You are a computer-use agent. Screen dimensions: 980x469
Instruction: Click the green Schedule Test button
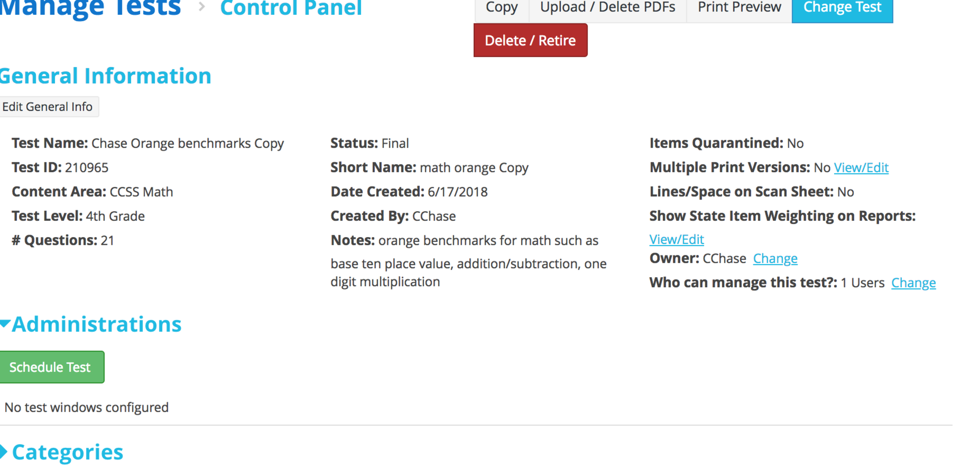(50, 367)
